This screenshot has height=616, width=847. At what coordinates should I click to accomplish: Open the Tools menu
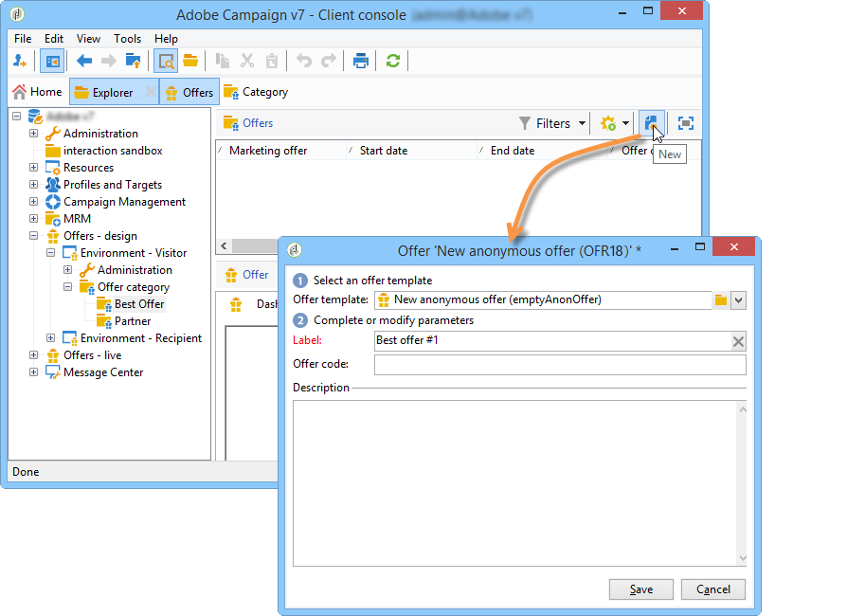pyautogui.click(x=127, y=38)
